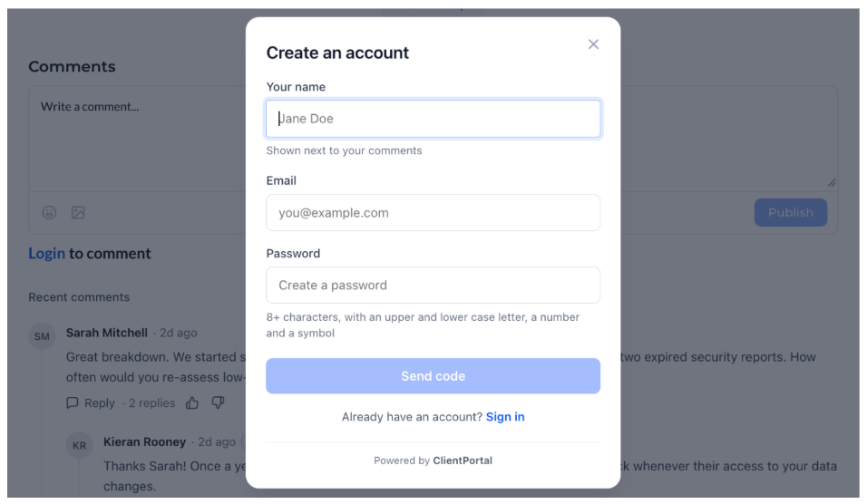Click the Login link to comment
Image resolution: width=867 pixels, height=504 pixels.
pyautogui.click(x=47, y=253)
